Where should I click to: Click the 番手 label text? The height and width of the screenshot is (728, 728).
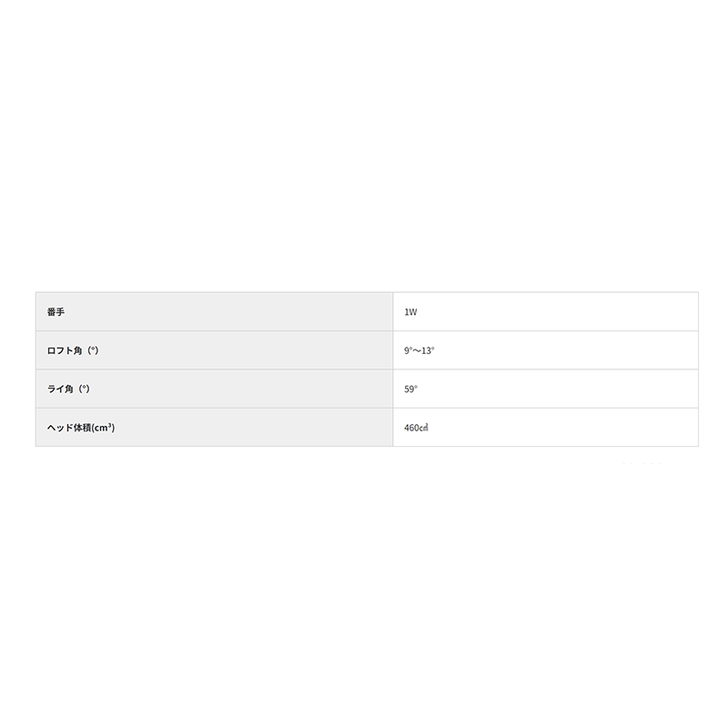(x=56, y=311)
